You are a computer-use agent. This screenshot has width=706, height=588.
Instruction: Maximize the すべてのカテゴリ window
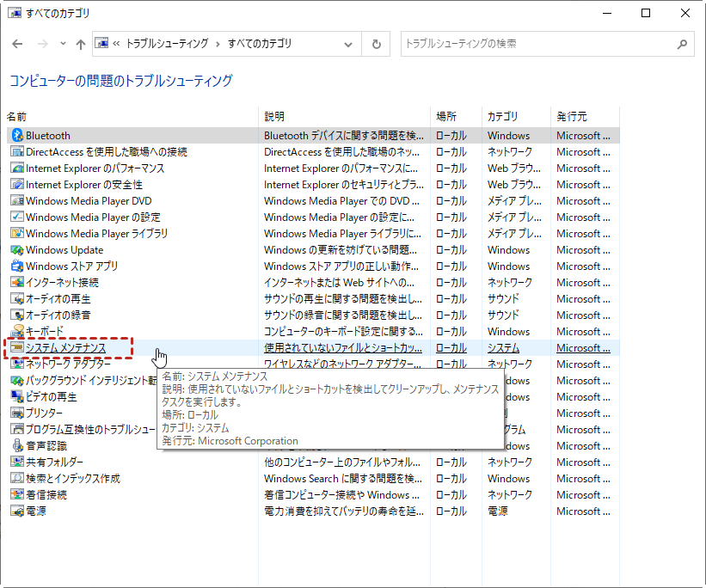(x=646, y=13)
